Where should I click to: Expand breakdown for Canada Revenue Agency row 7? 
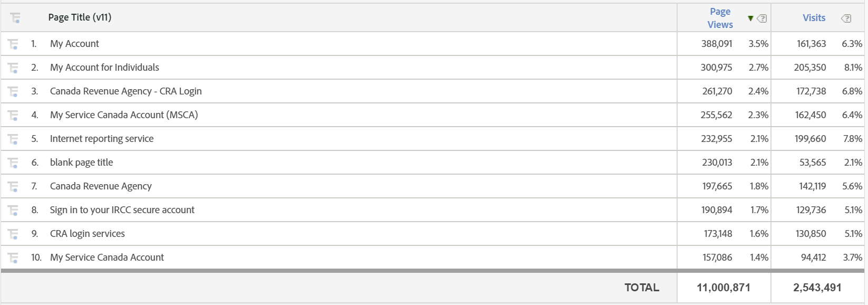point(13,186)
